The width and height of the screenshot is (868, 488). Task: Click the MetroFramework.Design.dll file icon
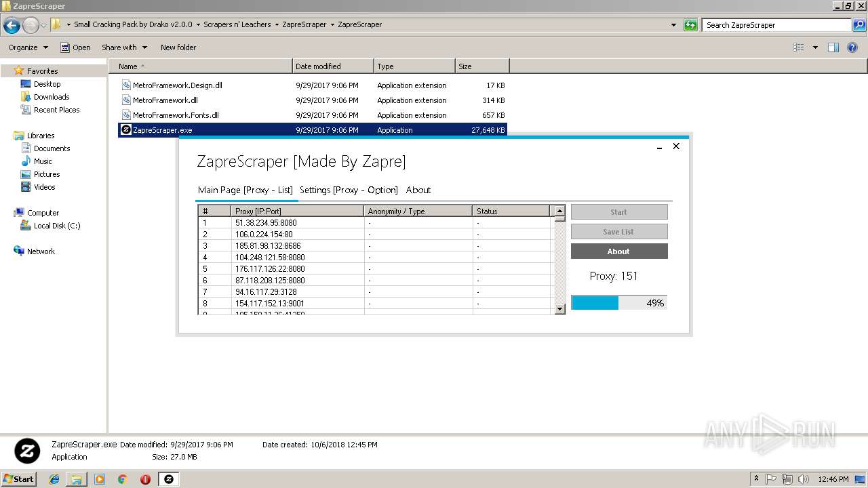(126, 85)
